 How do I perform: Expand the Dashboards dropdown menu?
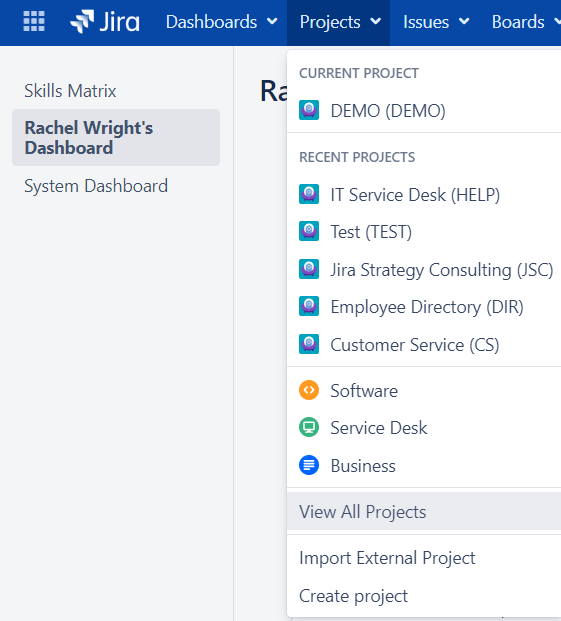[x=221, y=22]
